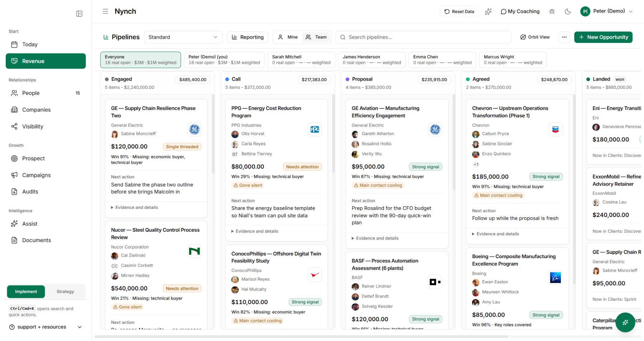
Task: Click the BASF company logo icon
Action: [435, 282]
